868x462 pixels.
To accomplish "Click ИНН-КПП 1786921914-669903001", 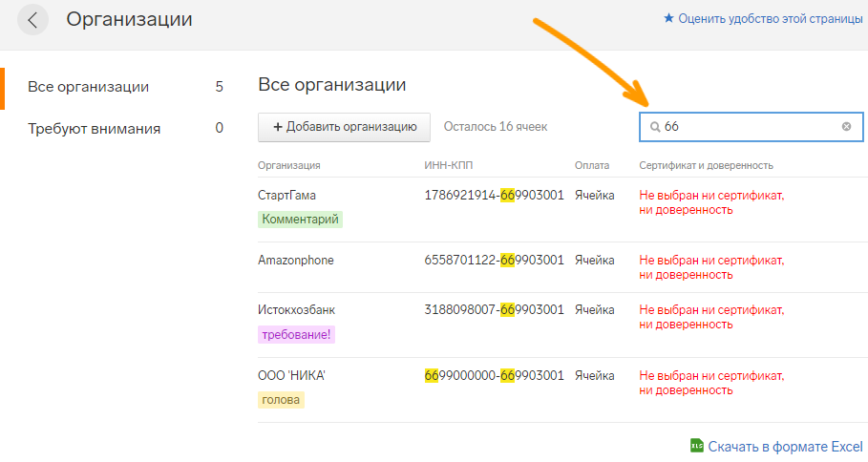I will (x=494, y=196).
